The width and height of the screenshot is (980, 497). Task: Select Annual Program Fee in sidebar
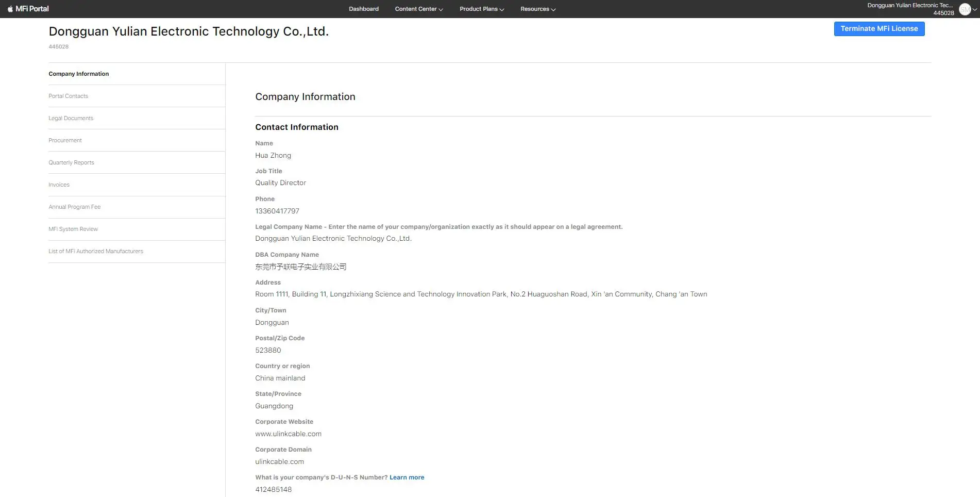point(75,207)
